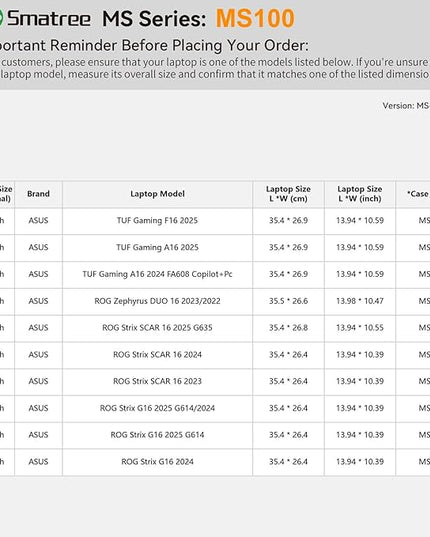Select the Laptop Model column header

157,194
